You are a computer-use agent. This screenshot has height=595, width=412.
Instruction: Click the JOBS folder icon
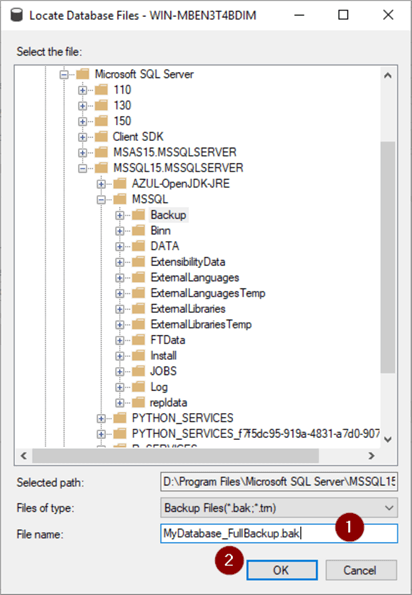138,371
